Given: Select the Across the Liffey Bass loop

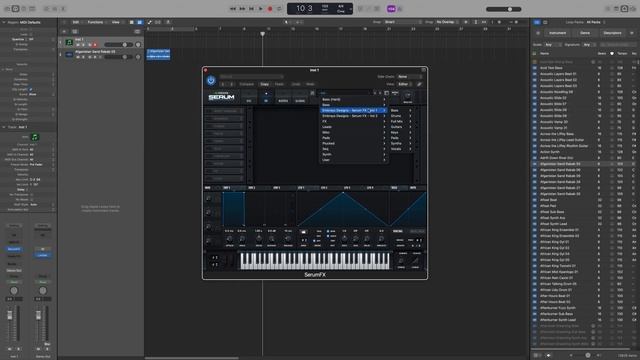Looking at the screenshot, I should [557, 134].
